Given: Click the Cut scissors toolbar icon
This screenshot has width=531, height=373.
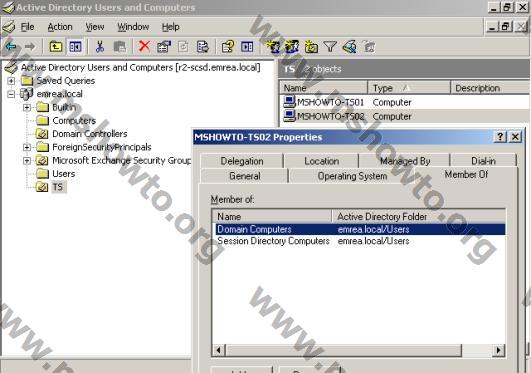Looking at the screenshot, I should click(x=100, y=46).
